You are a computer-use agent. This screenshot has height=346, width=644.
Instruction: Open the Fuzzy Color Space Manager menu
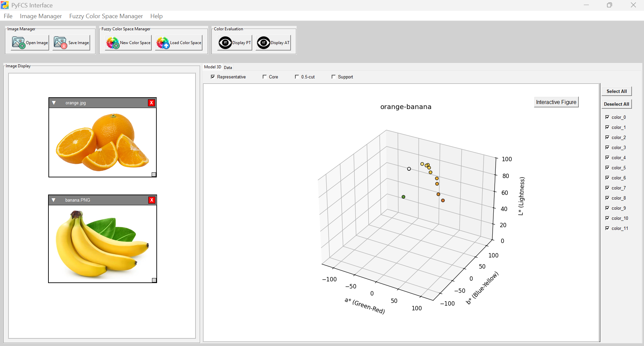(106, 16)
